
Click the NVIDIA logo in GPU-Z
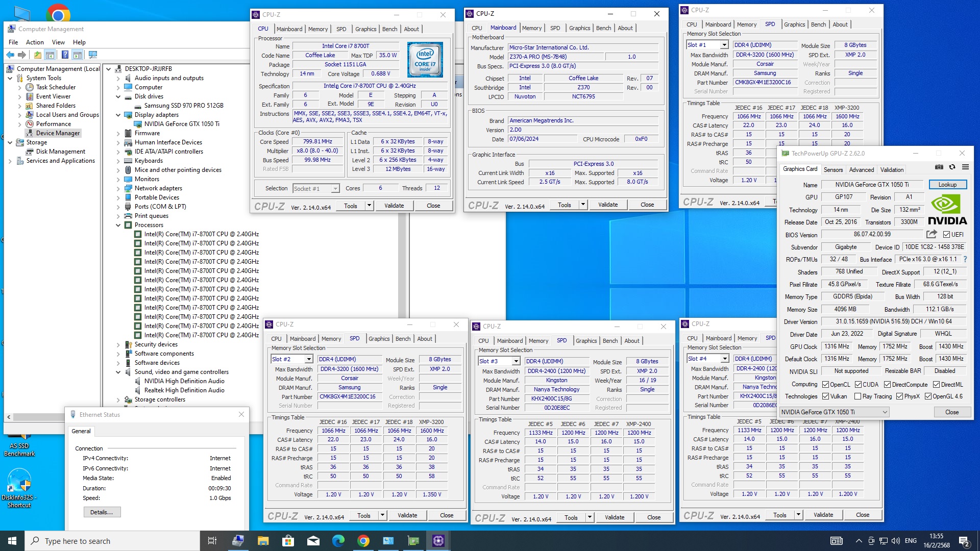pyautogui.click(x=947, y=210)
